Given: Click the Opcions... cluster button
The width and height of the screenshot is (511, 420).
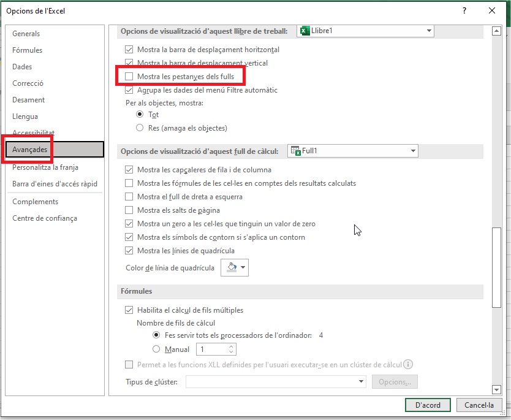Looking at the screenshot, I should pos(395,382).
